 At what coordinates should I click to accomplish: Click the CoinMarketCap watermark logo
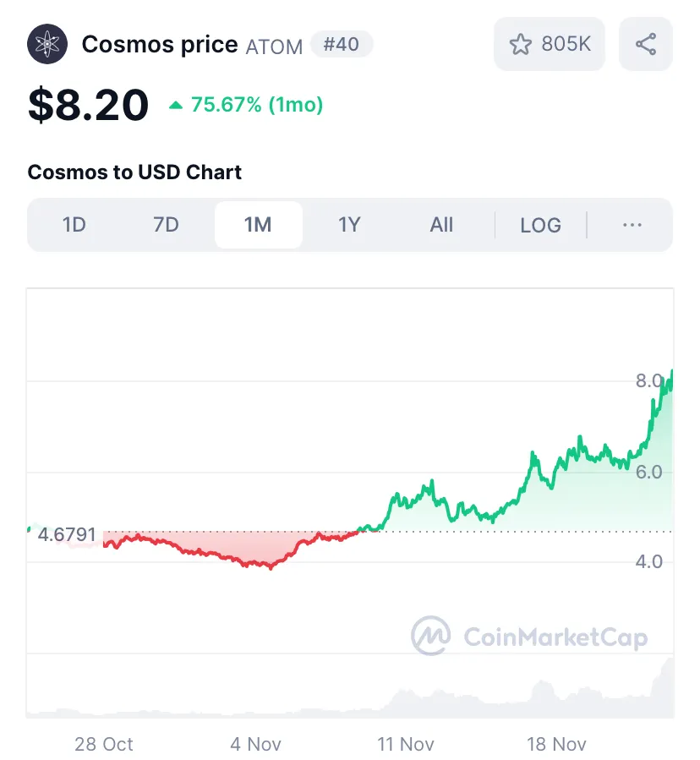click(529, 637)
